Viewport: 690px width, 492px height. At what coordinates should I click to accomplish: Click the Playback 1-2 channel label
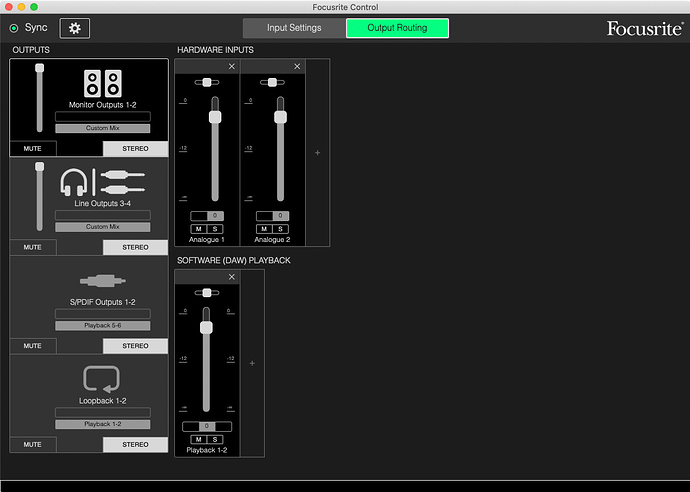coord(207,450)
